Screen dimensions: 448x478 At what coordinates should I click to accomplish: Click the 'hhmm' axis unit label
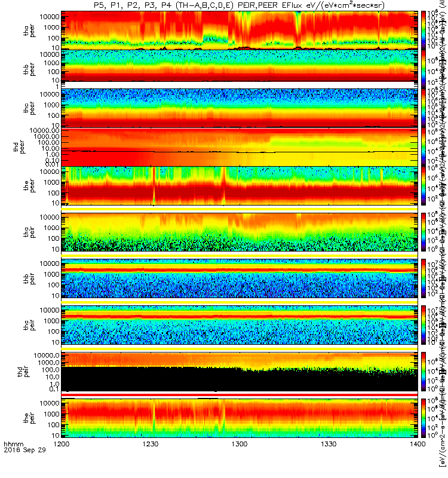click(13, 444)
